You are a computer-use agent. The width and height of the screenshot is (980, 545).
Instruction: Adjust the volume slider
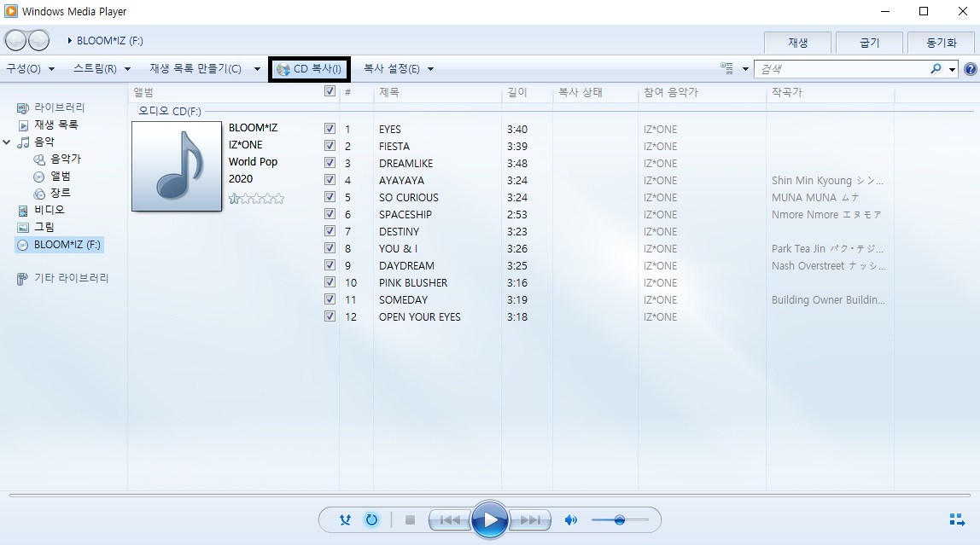tap(620, 519)
